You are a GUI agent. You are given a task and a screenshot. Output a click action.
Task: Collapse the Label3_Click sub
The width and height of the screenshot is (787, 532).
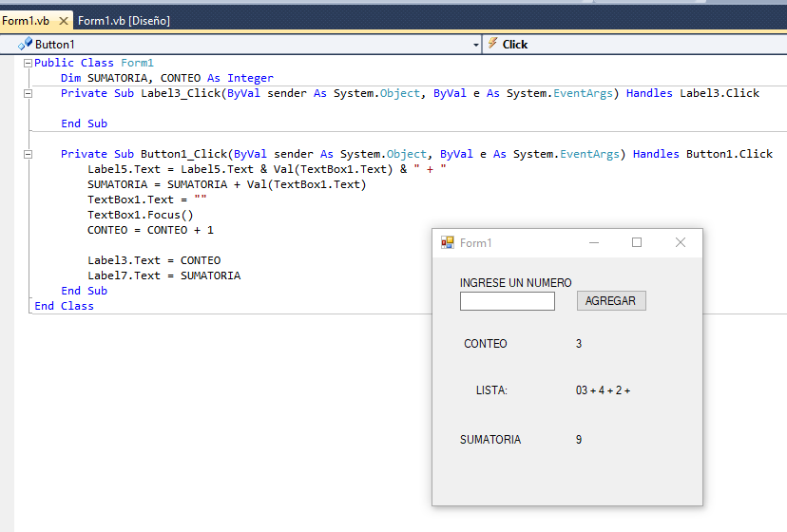click(x=29, y=93)
